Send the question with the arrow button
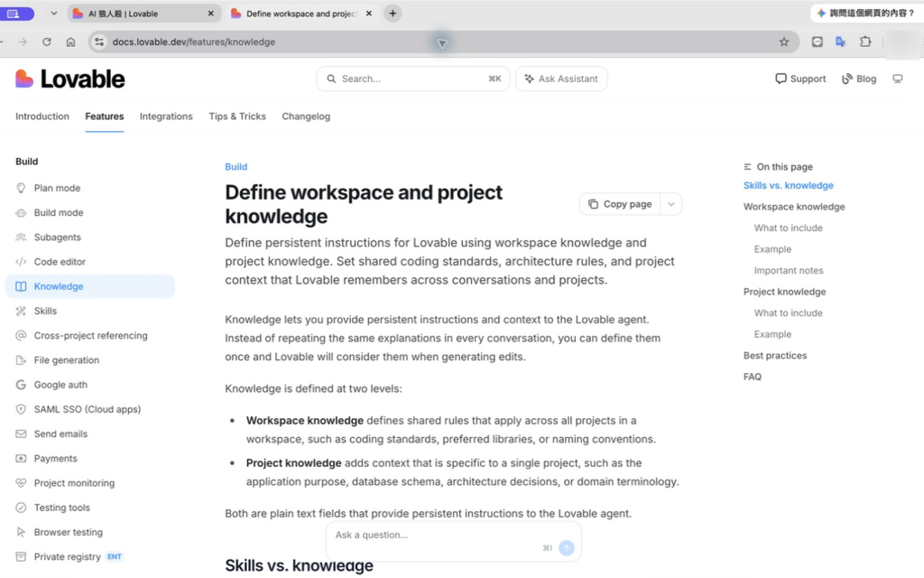The height and width of the screenshot is (578, 924). (567, 548)
